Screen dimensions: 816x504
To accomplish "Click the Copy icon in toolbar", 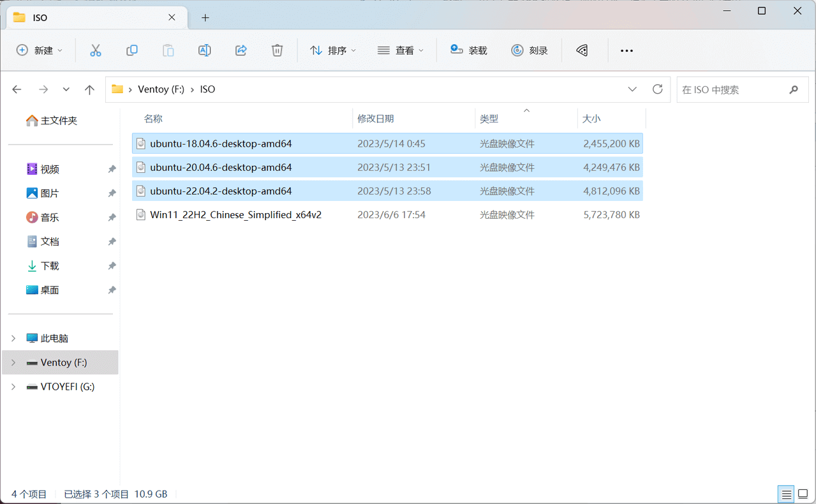I will (x=132, y=50).
